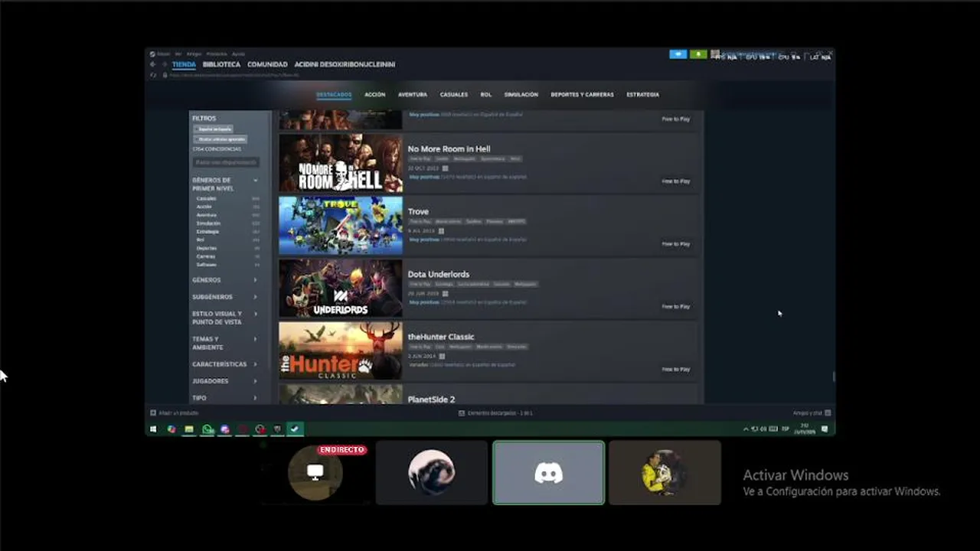Image resolution: width=980 pixels, height=551 pixels.
Task: Select the ACCIÓN category tab
Action: [x=375, y=95]
